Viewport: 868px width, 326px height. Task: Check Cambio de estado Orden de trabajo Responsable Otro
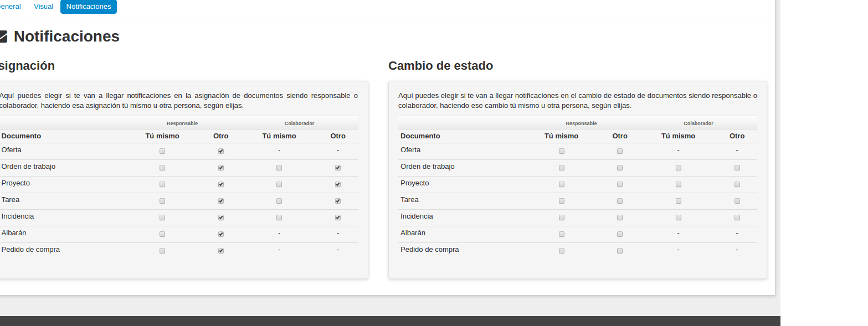coord(620,168)
